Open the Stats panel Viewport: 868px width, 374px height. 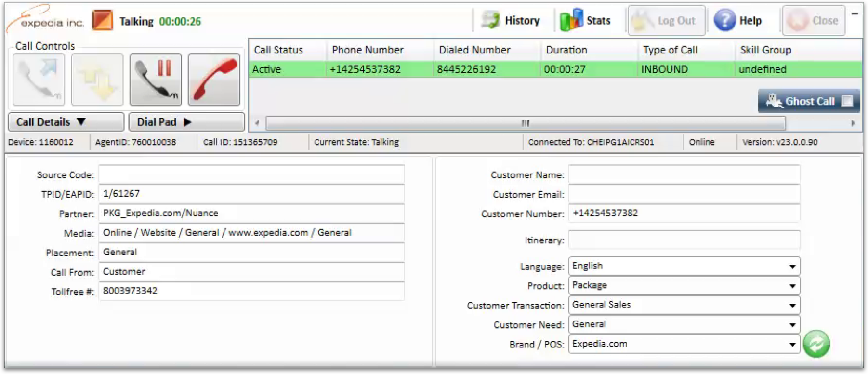point(586,21)
